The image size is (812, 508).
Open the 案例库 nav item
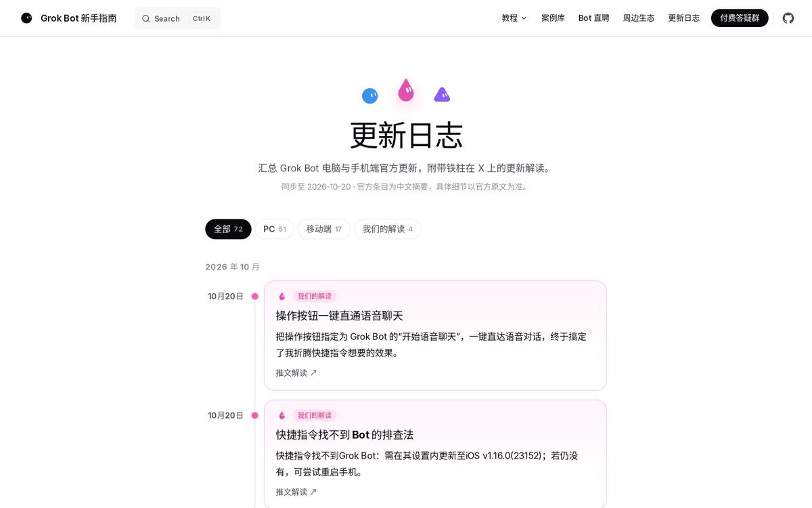click(x=553, y=18)
